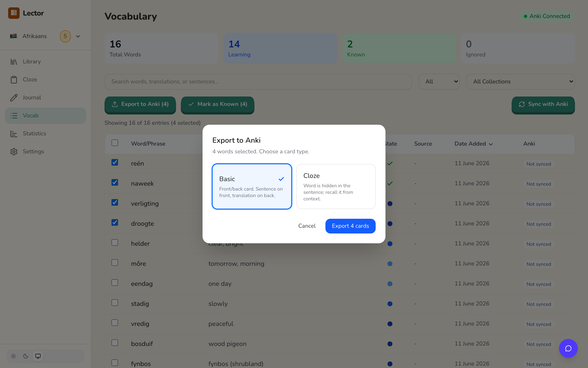Click the Library shelves icon

(14, 62)
